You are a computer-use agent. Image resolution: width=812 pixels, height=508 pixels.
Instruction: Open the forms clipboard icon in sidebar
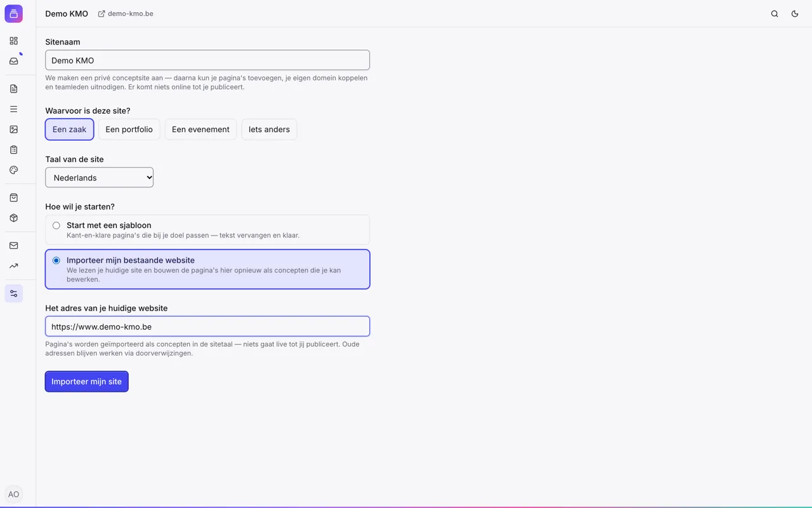point(13,150)
